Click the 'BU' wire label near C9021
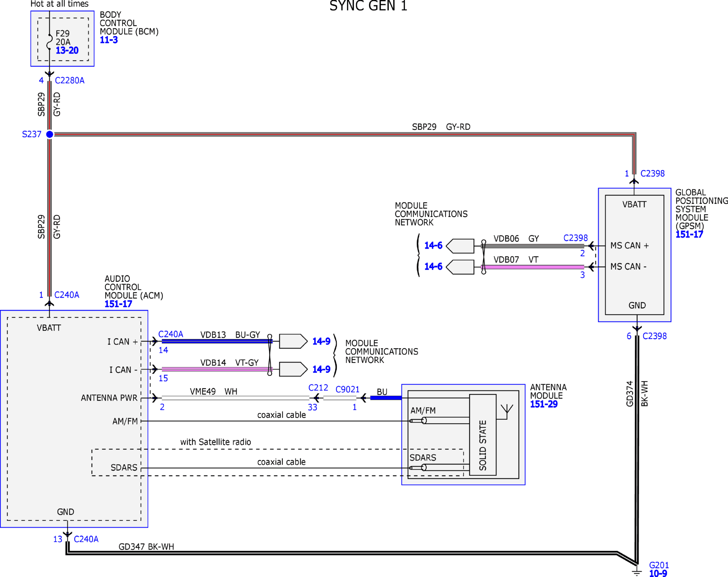Image resolution: width=728 pixels, height=577 pixels. point(382,392)
